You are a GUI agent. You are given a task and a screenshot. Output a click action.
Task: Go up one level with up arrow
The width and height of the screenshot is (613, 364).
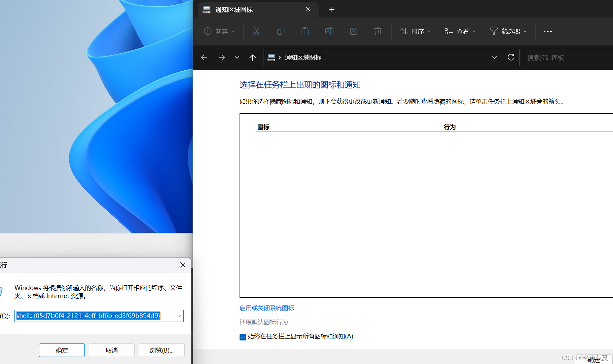(x=253, y=58)
